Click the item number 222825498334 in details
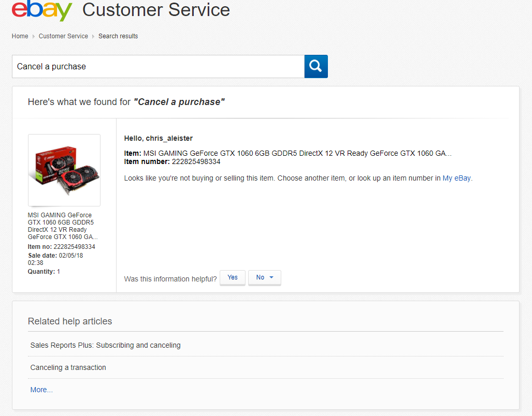 click(x=196, y=161)
